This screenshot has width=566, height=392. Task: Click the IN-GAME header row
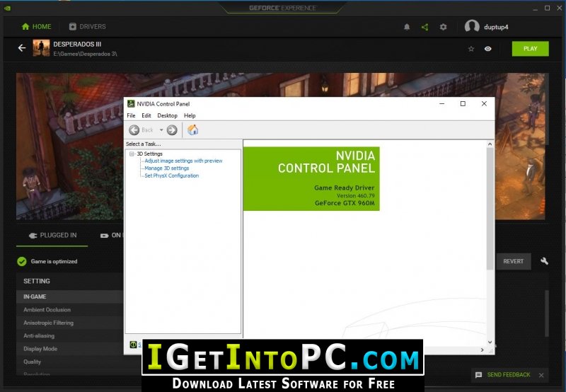(x=69, y=296)
